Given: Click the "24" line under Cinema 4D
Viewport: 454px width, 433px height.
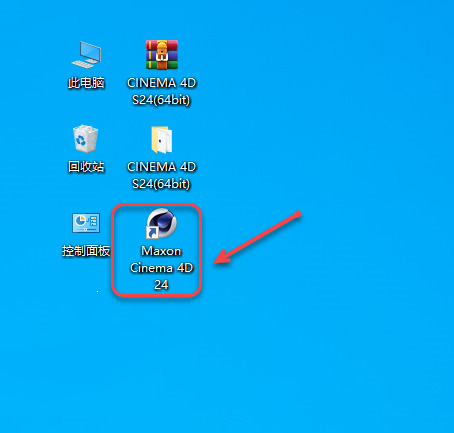Looking at the screenshot, I should (x=161, y=285).
